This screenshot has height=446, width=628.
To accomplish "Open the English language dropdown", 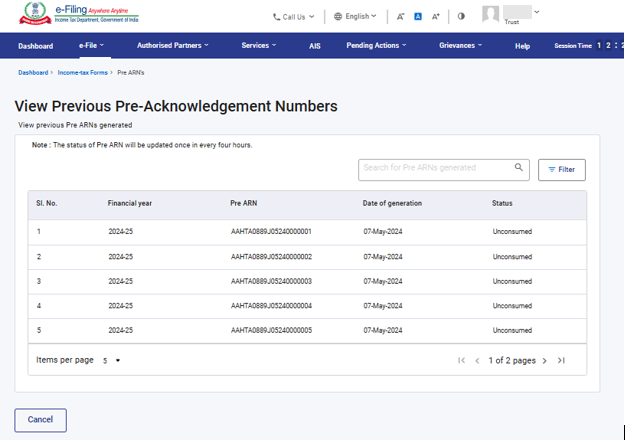I will click(x=355, y=16).
